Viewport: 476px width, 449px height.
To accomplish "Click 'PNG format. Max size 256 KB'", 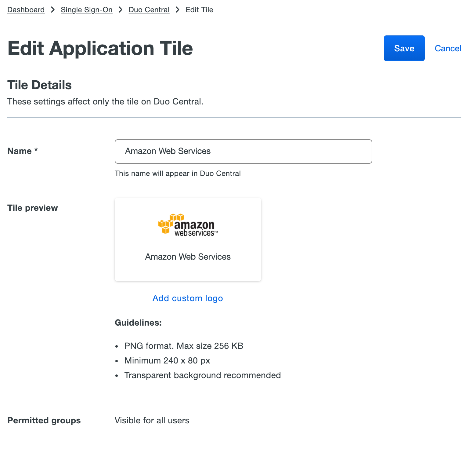I will (184, 346).
